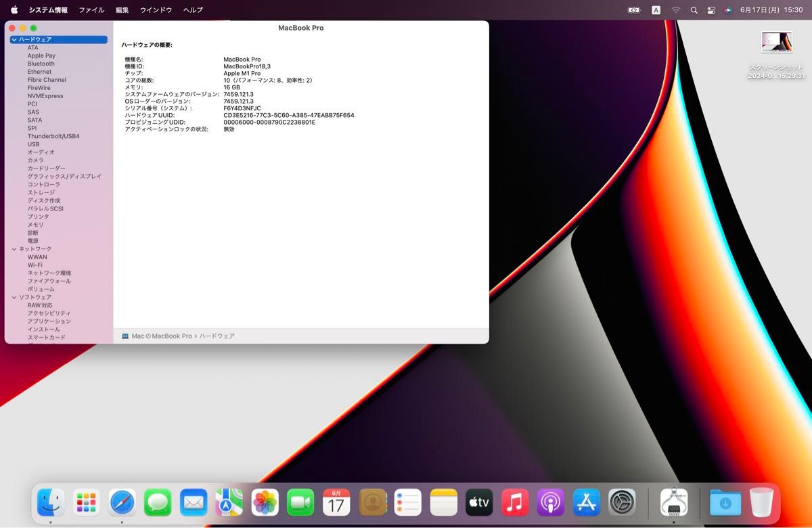
Task: Select グラフィックス/ディスプレイ in the sidebar
Action: coord(64,176)
